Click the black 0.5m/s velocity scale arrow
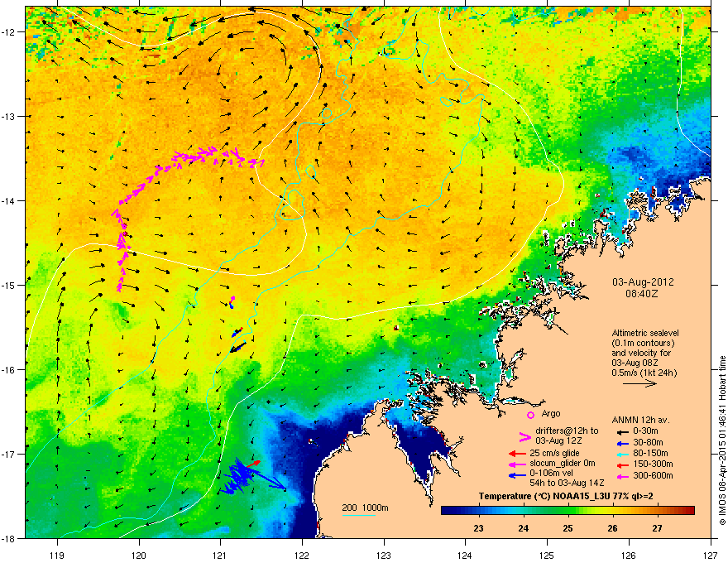The width and height of the screenshot is (728, 563). point(639,383)
